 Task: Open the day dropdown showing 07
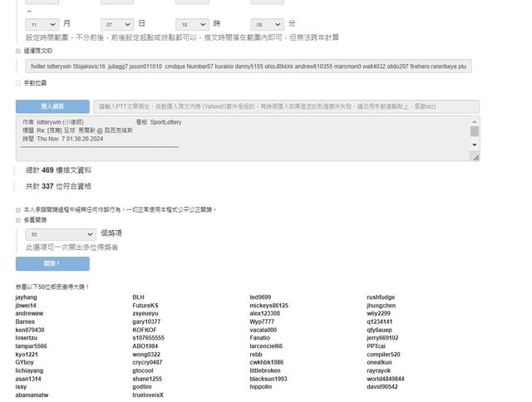click(116, 25)
